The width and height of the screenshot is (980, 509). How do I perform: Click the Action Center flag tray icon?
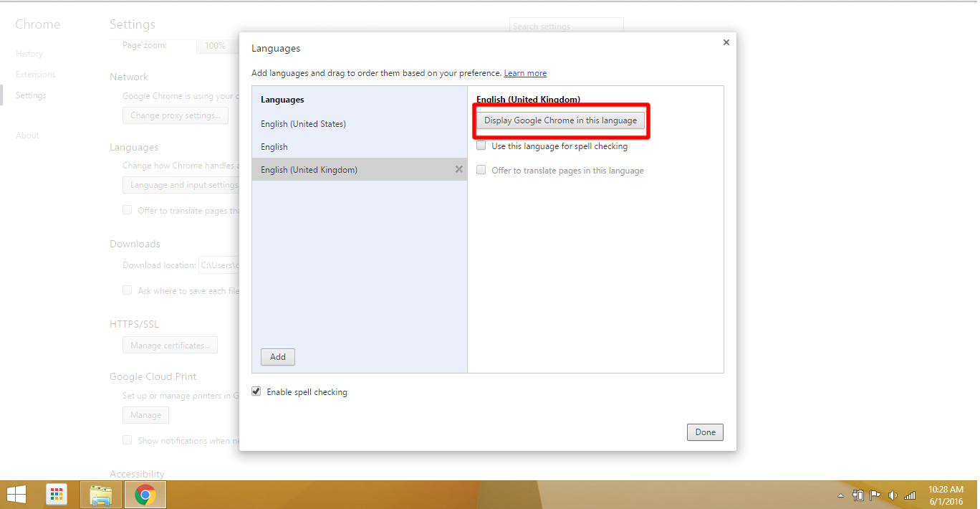(x=875, y=495)
